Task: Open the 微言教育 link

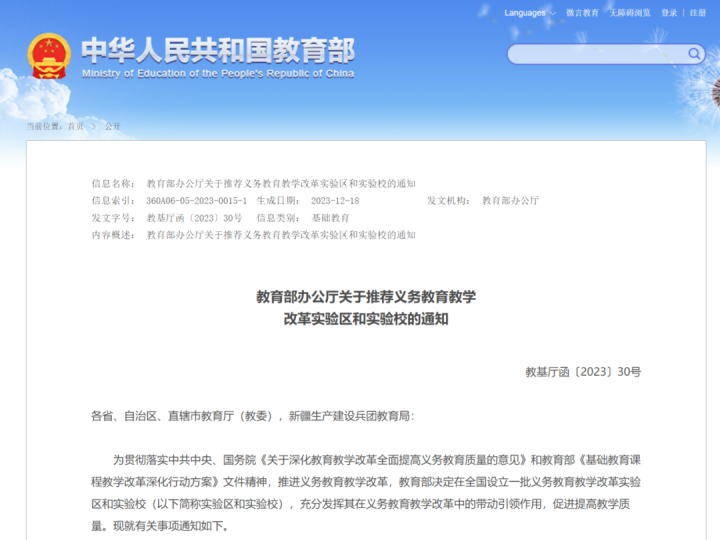Action: tap(582, 13)
